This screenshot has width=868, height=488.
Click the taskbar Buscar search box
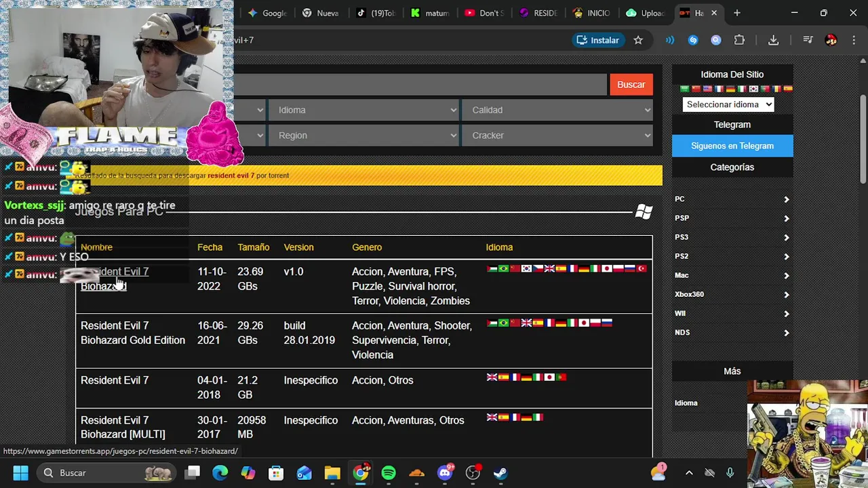[106, 472]
